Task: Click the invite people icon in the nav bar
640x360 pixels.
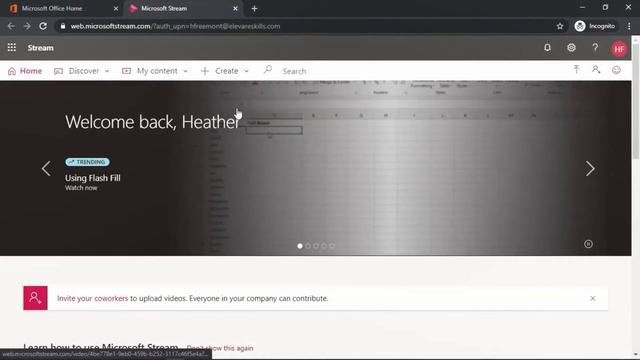Action: click(x=596, y=70)
